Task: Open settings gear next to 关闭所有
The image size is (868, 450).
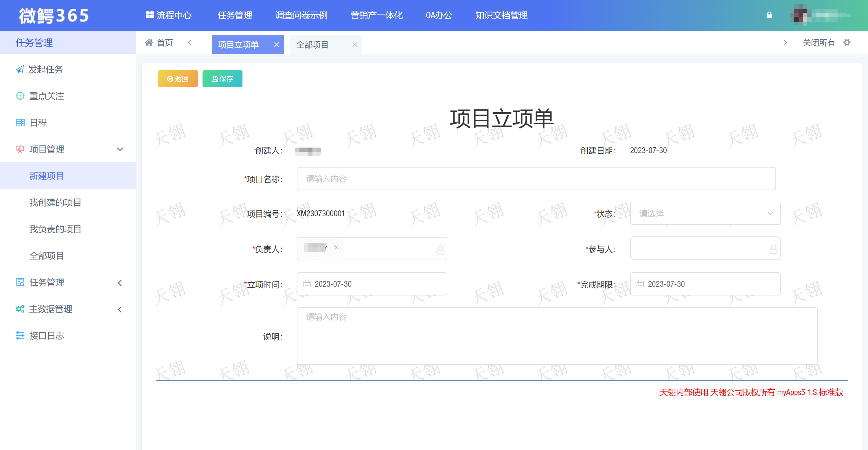Action: pyautogui.click(x=847, y=43)
